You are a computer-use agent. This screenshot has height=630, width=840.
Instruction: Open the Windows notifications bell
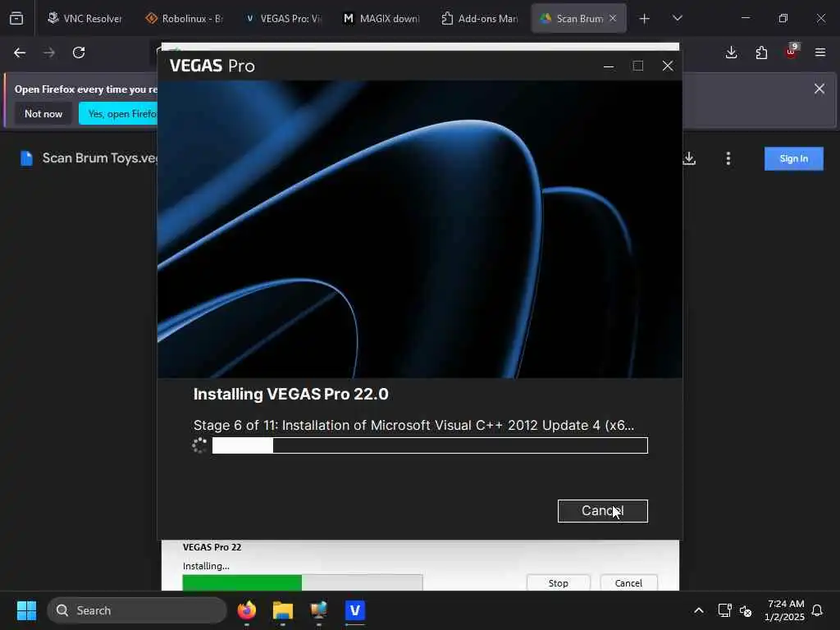818,610
